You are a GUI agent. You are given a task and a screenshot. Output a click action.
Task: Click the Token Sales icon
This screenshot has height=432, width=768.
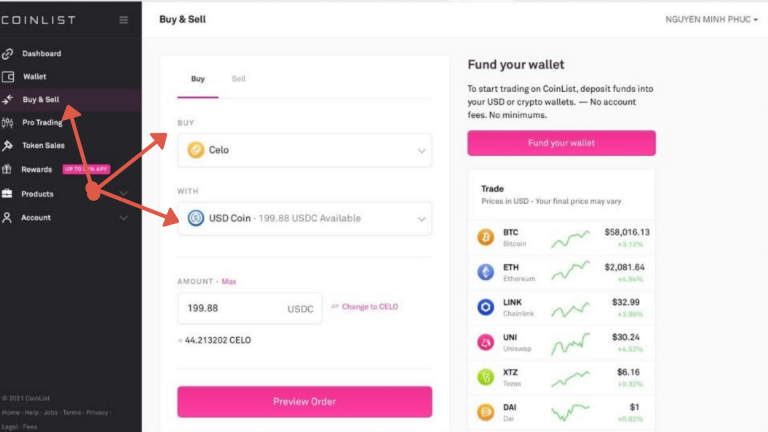tap(8, 146)
